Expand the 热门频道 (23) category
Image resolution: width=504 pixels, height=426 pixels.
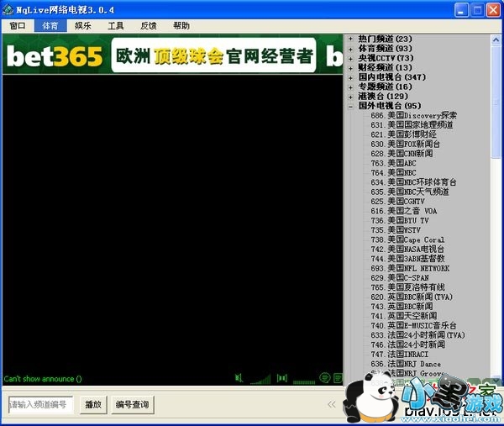[350, 39]
